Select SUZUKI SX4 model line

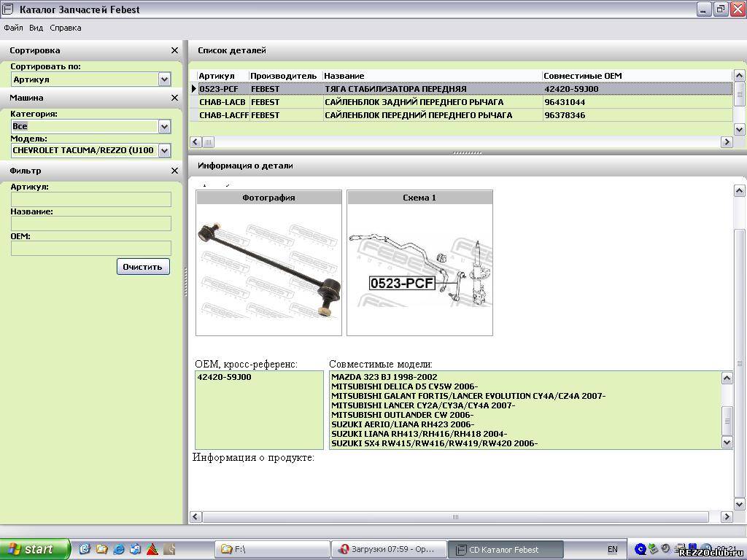[x=435, y=443]
